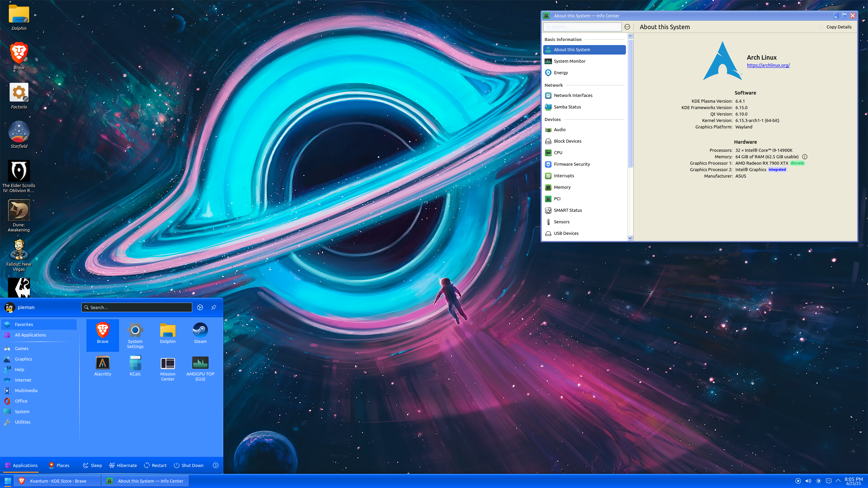Select Energy in the sidebar
Image resolution: width=868 pixels, height=488 pixels.
[585, 73]
